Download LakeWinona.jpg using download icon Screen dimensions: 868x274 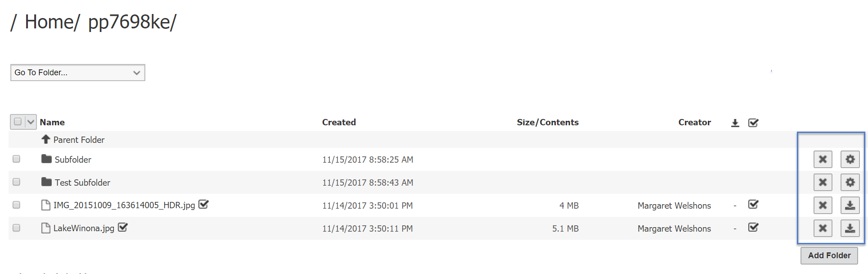pos(850,228)
